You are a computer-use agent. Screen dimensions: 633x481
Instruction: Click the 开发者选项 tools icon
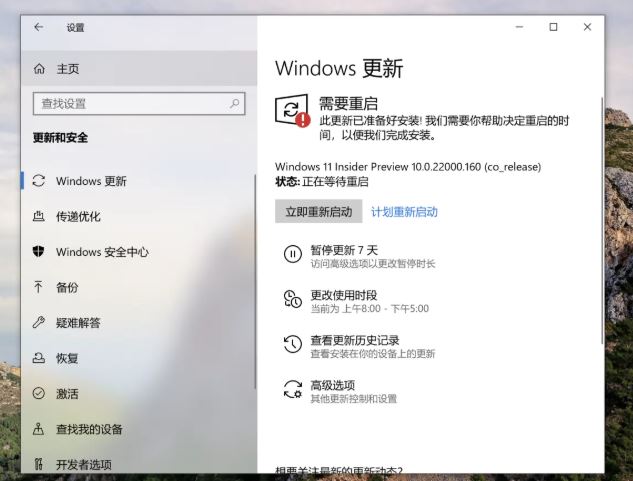[x=38, y=464]
